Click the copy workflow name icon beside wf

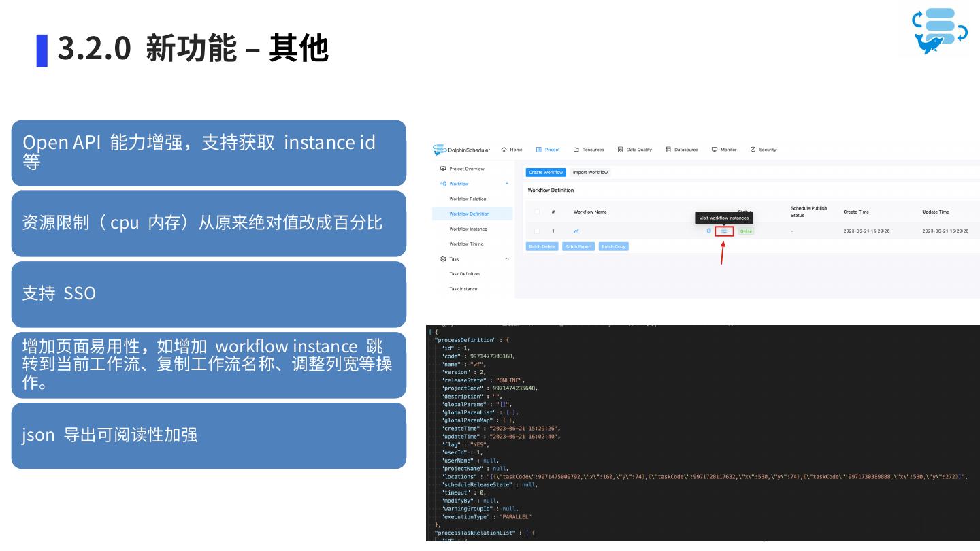click(x=709, y=231)
